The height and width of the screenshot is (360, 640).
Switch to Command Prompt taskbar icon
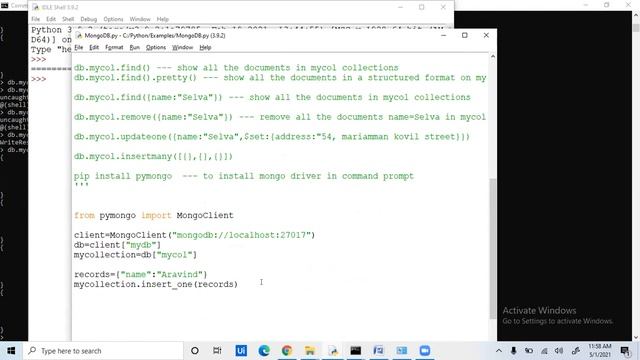pyautogui.click(x=356, y=351)
